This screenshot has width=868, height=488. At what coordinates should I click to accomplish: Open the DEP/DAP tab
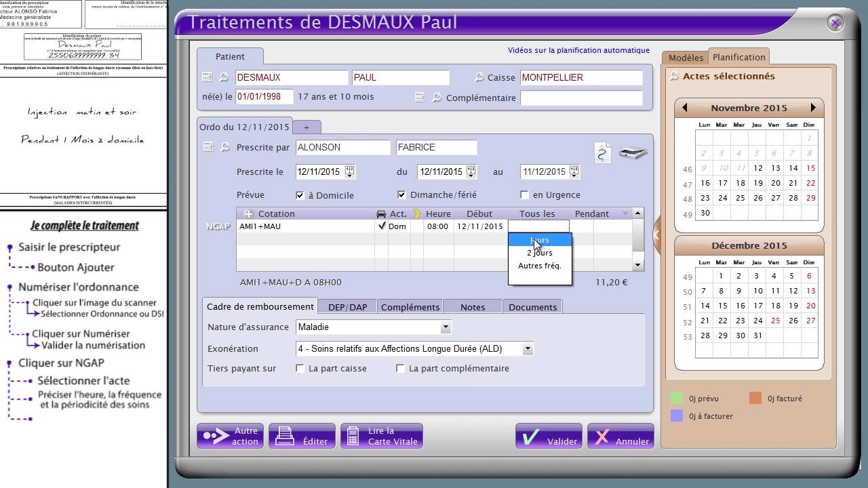tap(348, 307)
